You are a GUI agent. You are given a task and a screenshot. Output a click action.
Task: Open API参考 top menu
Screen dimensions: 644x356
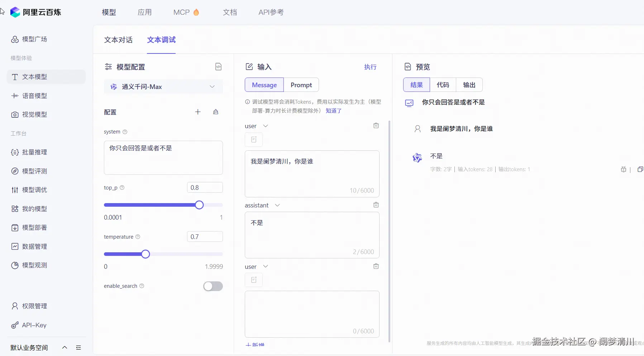click(271, 12)
